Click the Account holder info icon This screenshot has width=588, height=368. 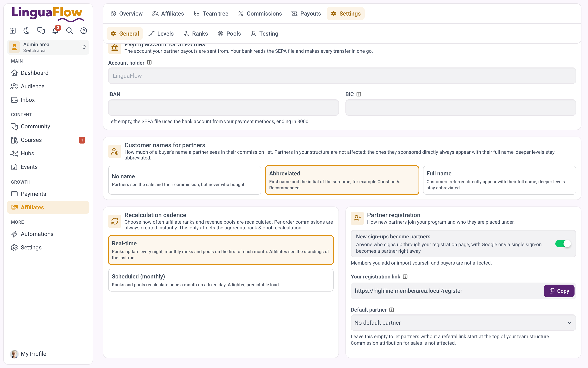149,63
